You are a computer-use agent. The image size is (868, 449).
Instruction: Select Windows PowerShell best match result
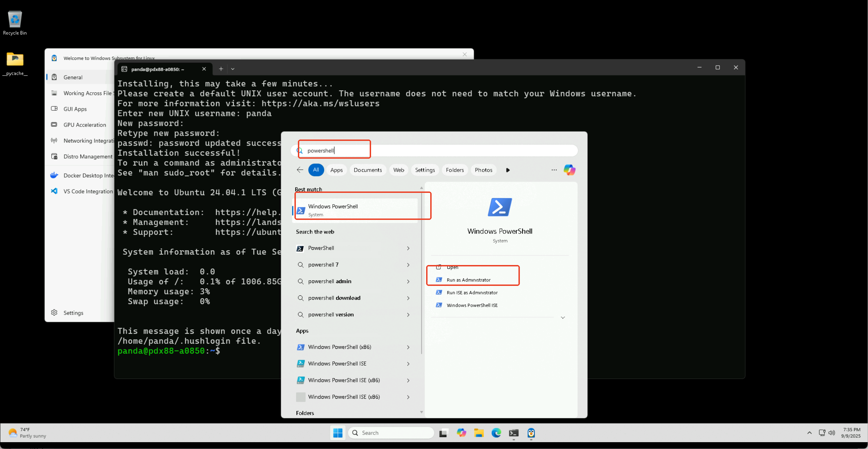coord(355,210)
